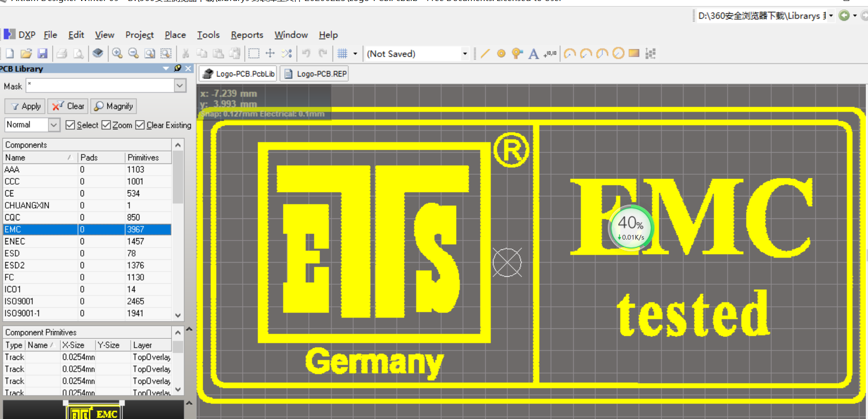
Task: Open PCB Library panel options dropdown
Action: click(x=166, y=69)
